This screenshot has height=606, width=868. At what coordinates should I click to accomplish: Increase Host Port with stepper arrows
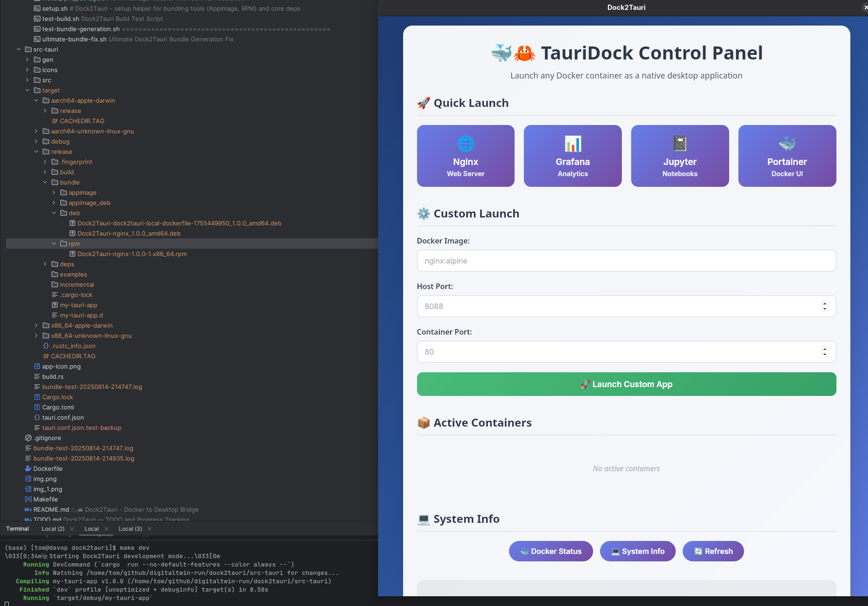825,303
